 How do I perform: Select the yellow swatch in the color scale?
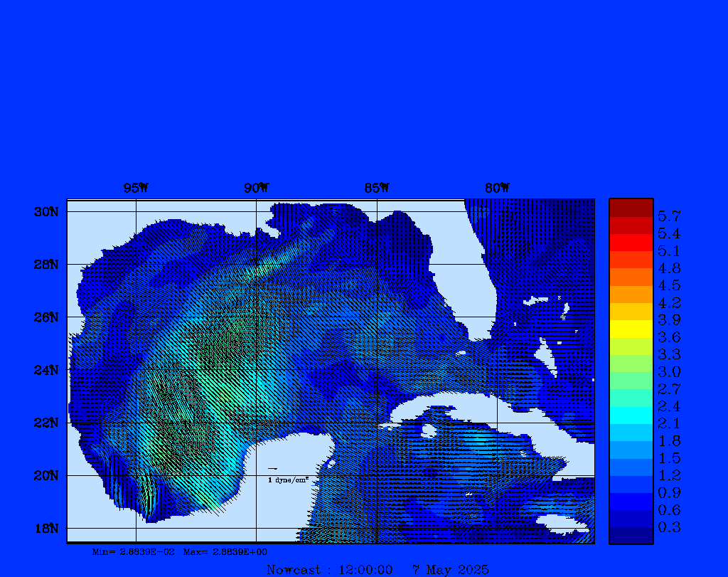(631, 329)
